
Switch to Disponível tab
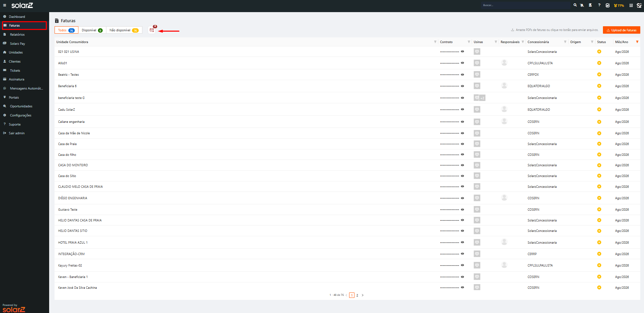point(92,30)
